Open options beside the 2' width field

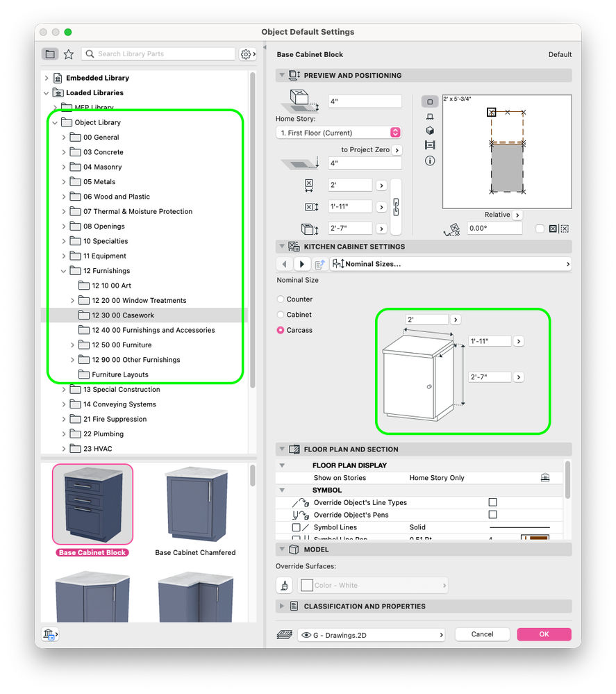[381, 185]
